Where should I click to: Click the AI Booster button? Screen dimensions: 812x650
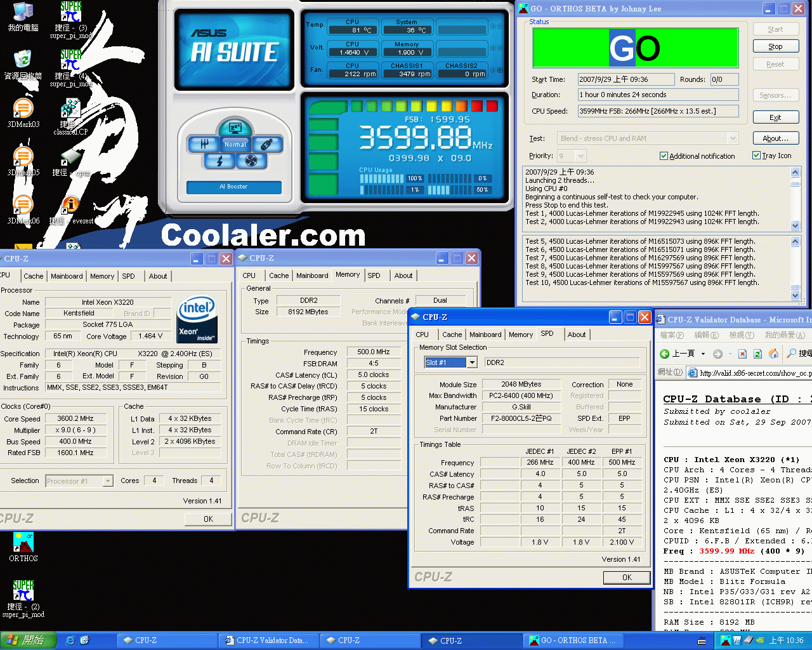tap(233, 187)
